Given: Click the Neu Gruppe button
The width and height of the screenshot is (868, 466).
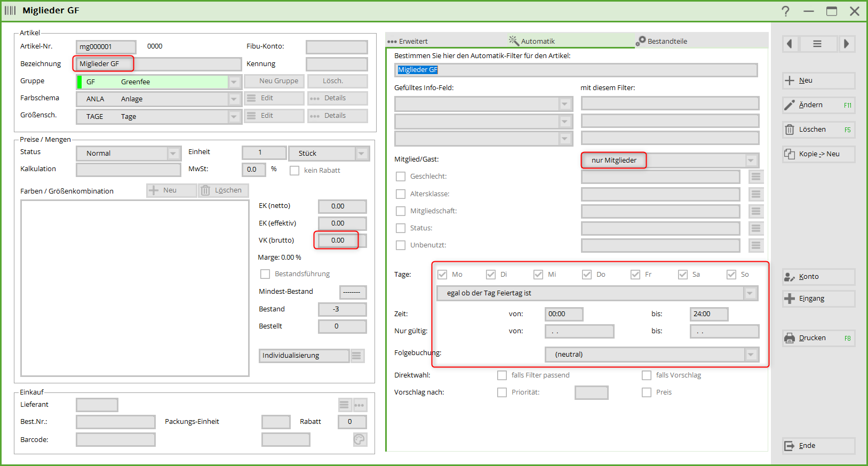Looking at the screenshot, I should tap(275, 81).
